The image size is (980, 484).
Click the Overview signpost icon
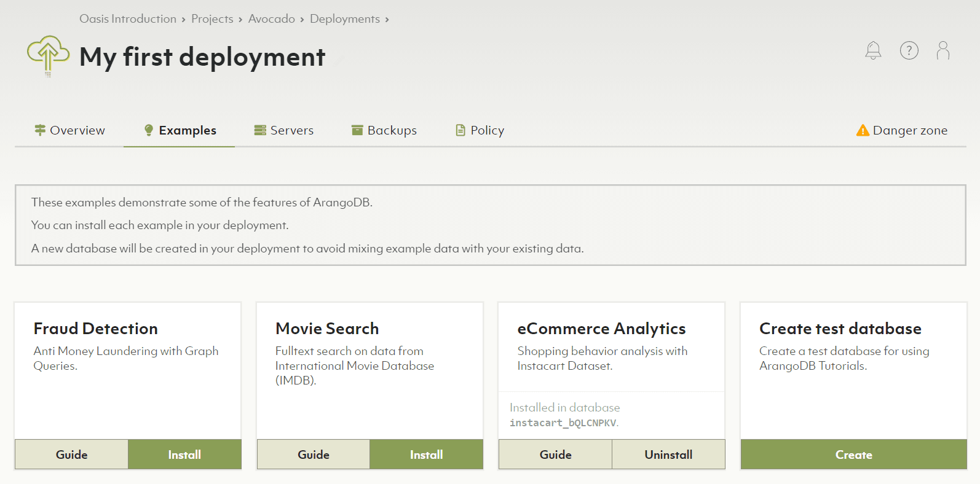click(x=40, y=130)
